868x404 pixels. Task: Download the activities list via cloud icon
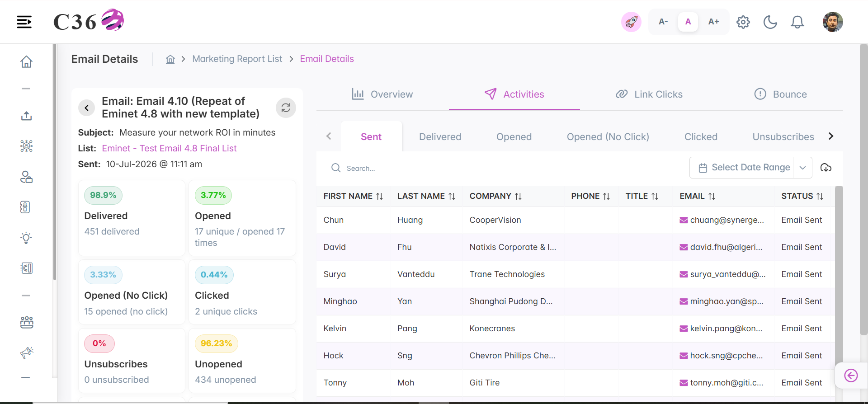pyautogui.click(x=826, y=168)
